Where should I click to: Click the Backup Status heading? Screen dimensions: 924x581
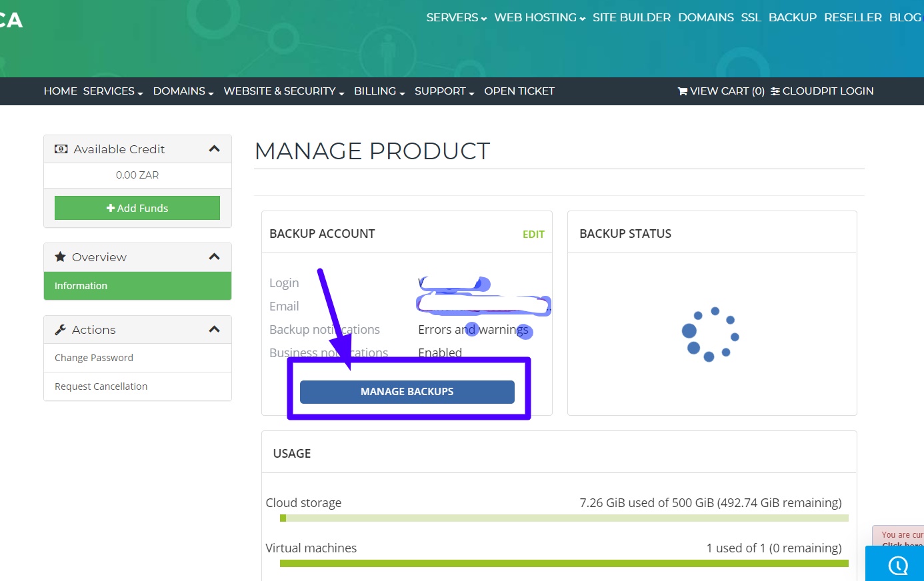click(x=625, y=234)
